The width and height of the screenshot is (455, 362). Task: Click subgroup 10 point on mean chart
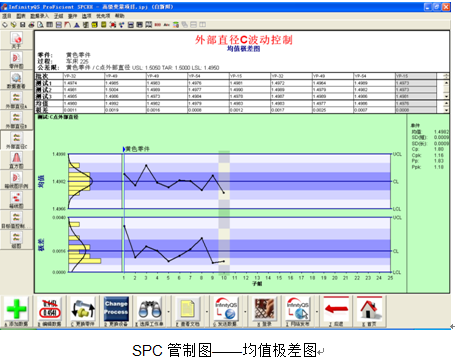[x=224, y=193]
